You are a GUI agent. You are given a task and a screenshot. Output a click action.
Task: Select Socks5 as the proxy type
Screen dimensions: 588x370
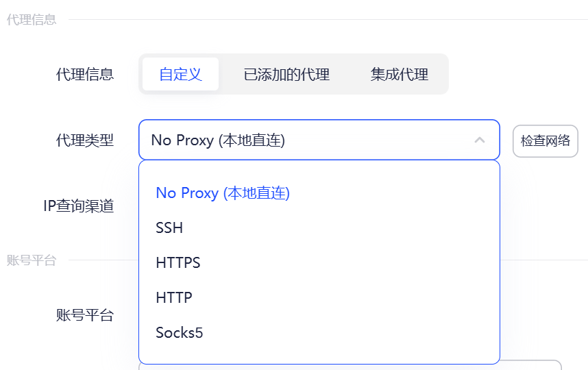(x=180, y=333)
